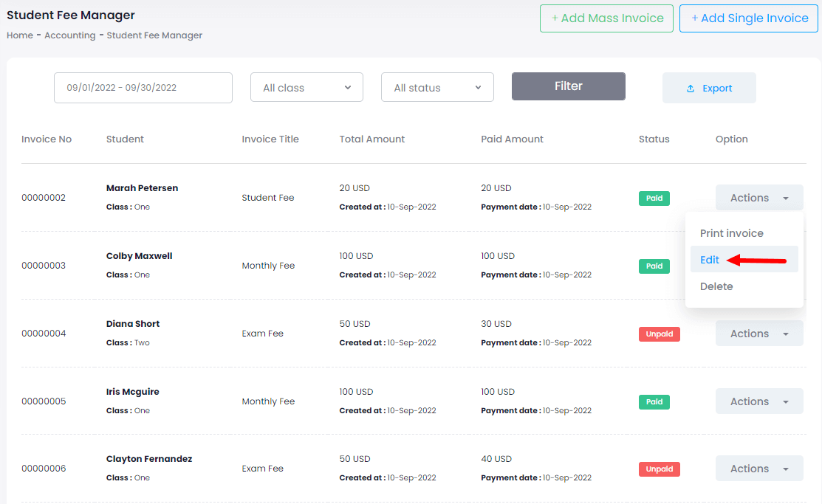The image size is (822, 504).
Task: Navigate to Accounting via the breadcrumb
Action: pos(70,35)
